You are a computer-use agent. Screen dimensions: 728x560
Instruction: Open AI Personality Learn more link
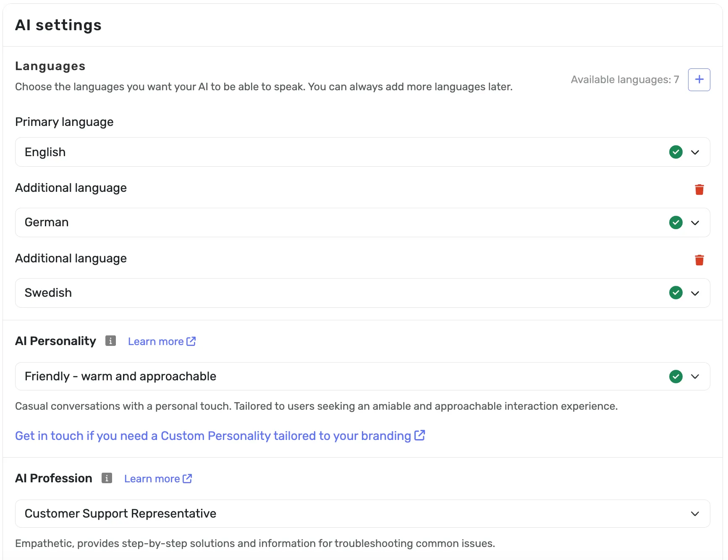tap(161, 342)
